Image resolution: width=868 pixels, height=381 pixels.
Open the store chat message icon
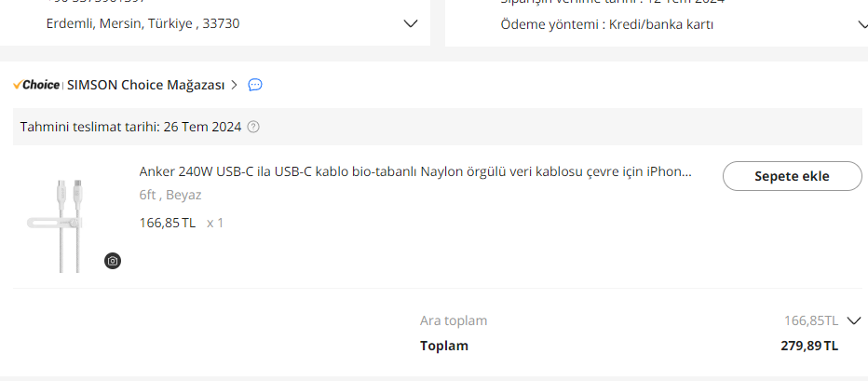pos(255,85)
